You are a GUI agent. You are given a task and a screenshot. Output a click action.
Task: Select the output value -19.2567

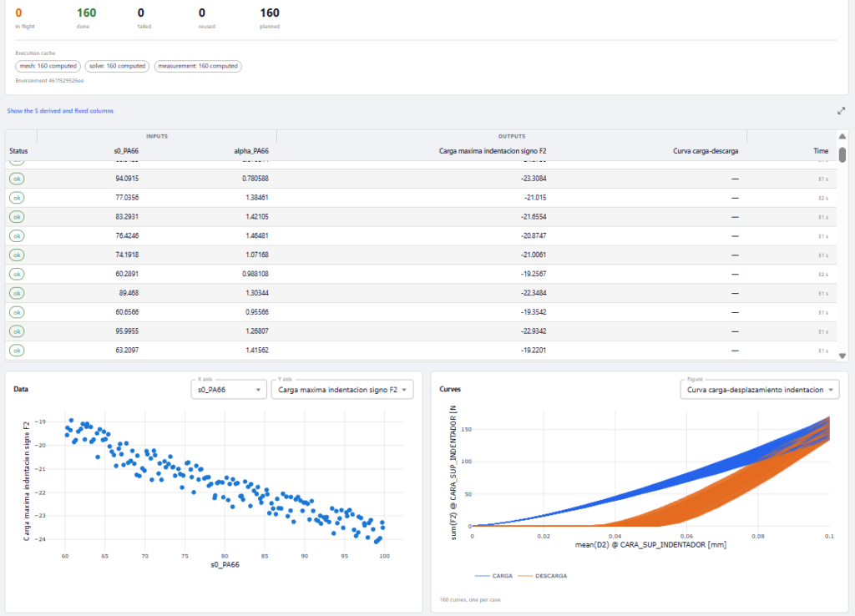pyautogui.click(x=534, y=275)
